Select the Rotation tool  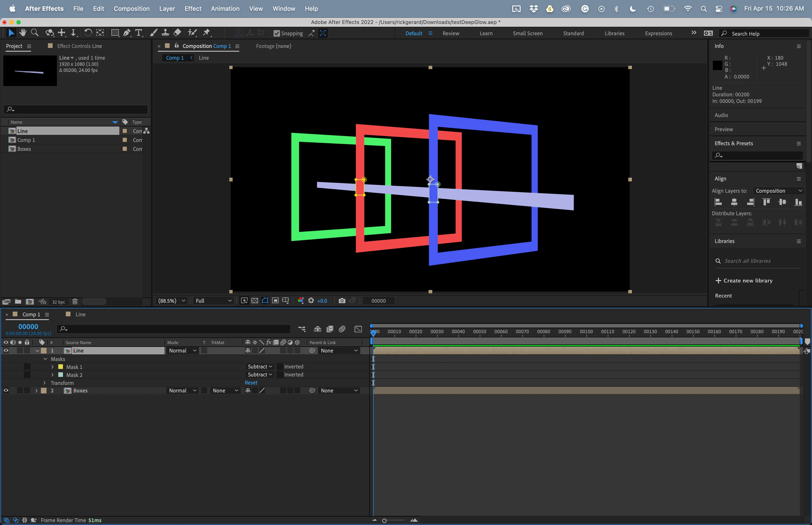[x=88, y=33]
